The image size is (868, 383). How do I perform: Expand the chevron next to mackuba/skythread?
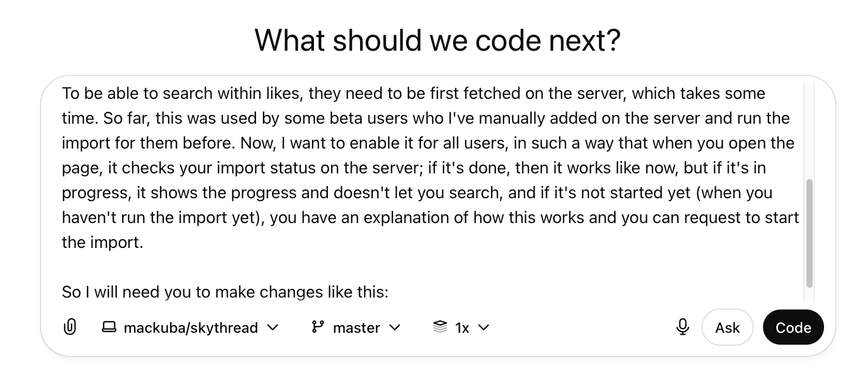[x=273, y=328]
